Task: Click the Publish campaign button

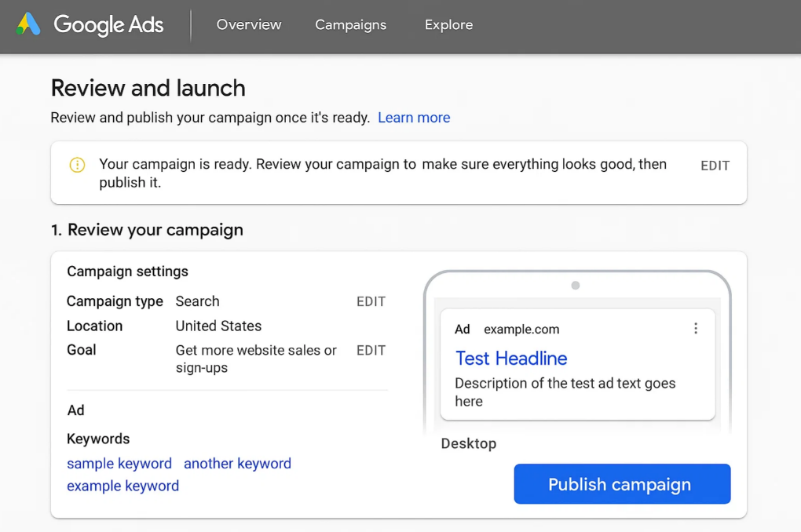Action: click(x=622, y=483)
